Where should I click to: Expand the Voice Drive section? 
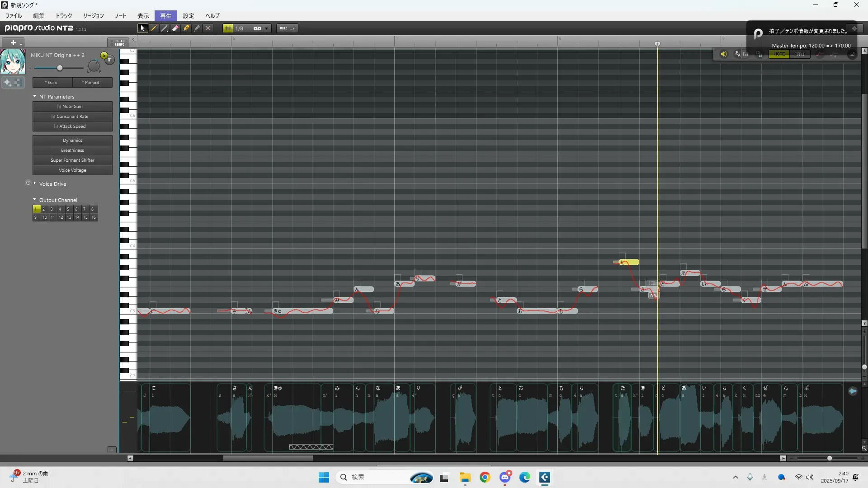click(35, 183)
